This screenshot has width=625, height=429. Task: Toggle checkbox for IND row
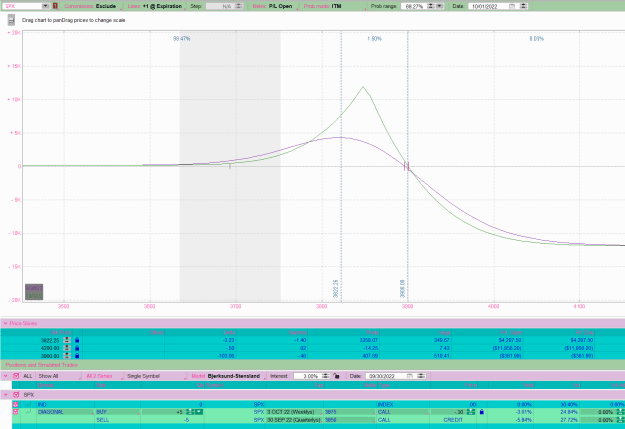click(16, 404)
